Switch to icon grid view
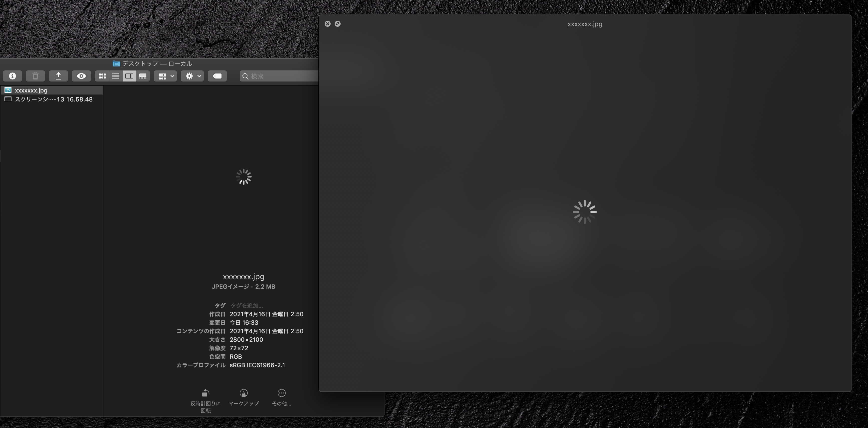The height and width of the screenshot is (428, 868). [x=102, y=76]
